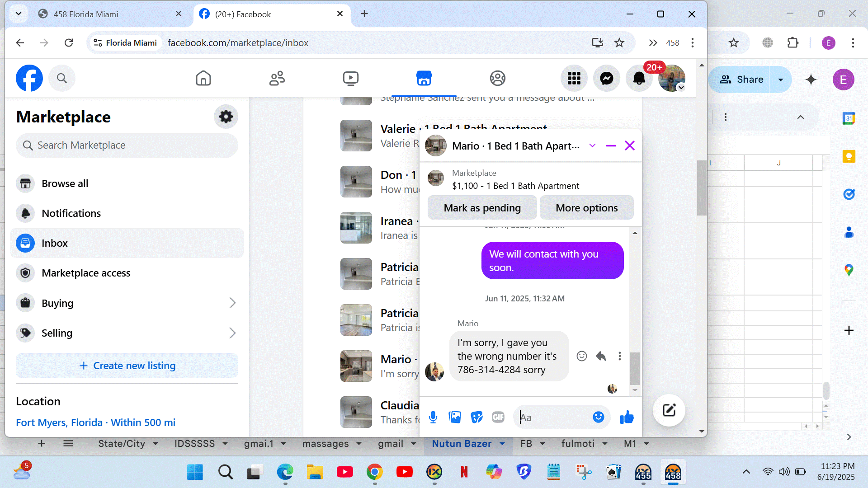Viewport: 868px width, 488px height.
Task: Open the GIF picker
Action: (x=498, y=417)
